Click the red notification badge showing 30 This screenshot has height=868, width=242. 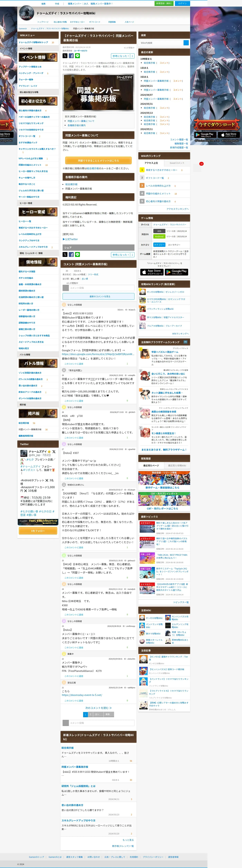click(201, 164)
